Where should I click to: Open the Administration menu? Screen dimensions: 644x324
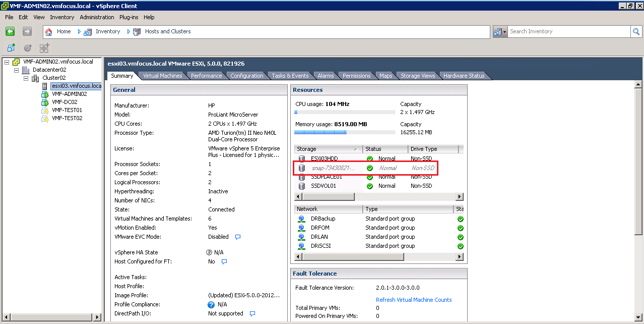(97, 17)
